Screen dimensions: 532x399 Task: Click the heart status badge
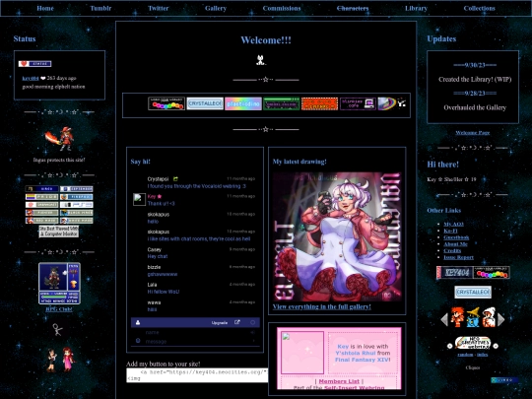[34, 64]
